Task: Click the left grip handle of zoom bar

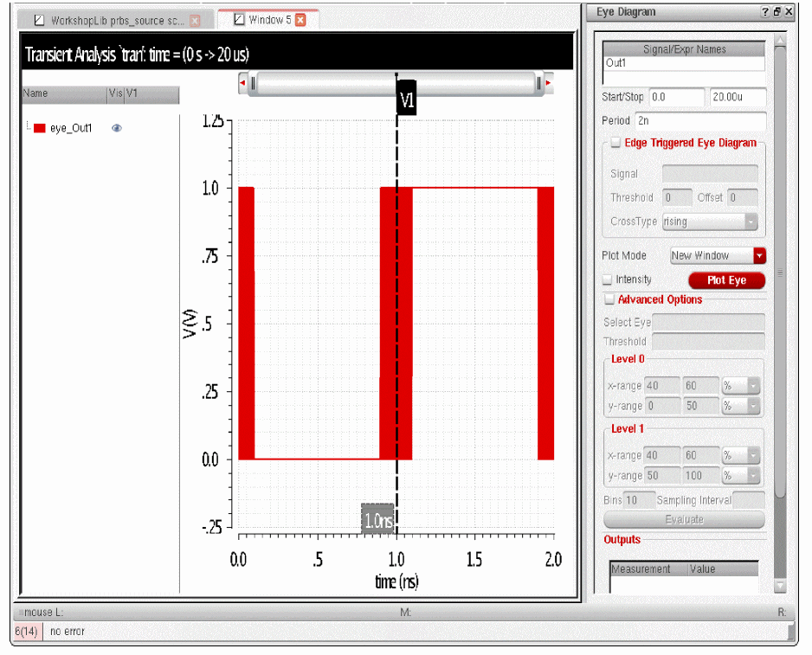Action: [254, 83]
